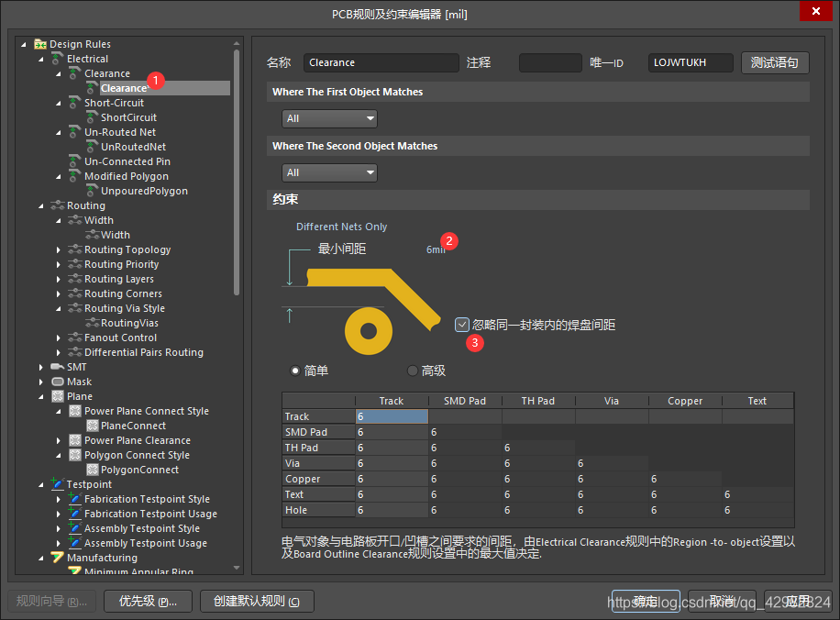This screenshot has height=620, width=840.
Task: Click the Design Rules root folder icon
Action: pyautogui.click(x=40, y=44)
